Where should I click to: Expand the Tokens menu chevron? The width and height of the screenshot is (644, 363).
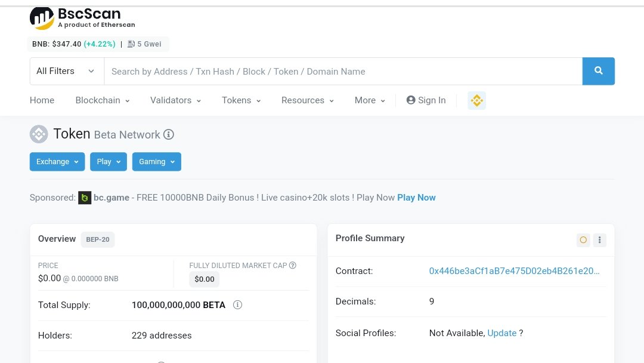pos(259,101)
